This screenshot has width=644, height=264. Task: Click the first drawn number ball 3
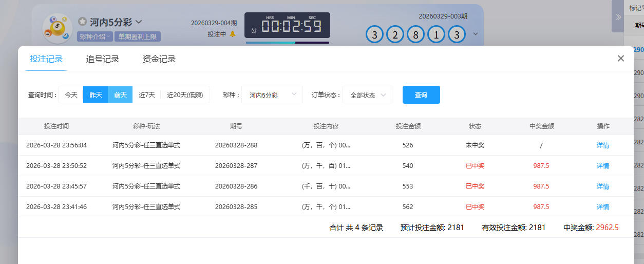374,35
